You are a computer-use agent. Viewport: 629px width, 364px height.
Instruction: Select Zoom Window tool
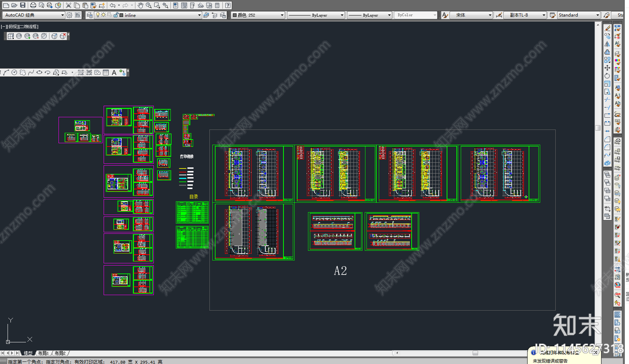(157, 6)
